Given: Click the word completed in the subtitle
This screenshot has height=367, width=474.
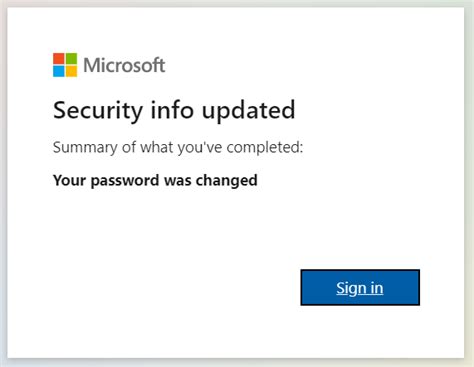Looking at the screenshot, I should (265, 147).
